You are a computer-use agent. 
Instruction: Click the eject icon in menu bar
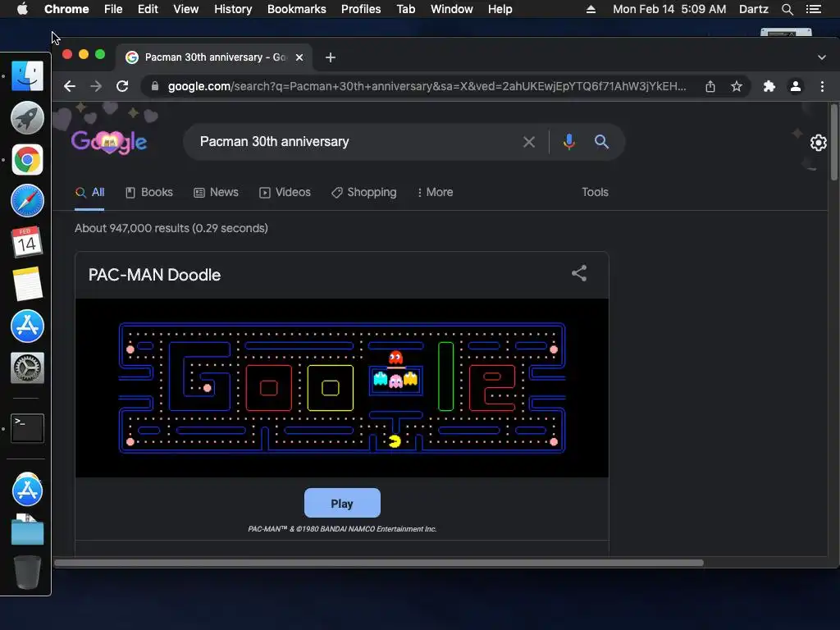pyautogui.click(x=591, y=9)
